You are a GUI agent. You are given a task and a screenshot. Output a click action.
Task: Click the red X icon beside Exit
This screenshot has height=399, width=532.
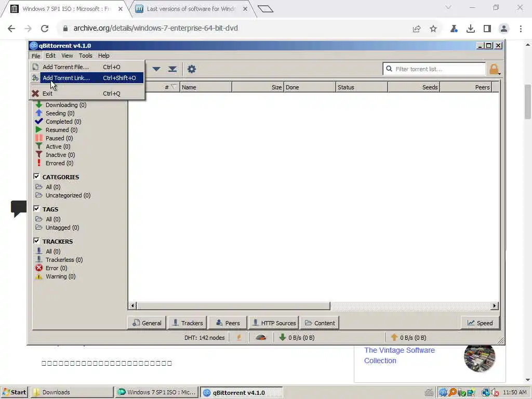pyautogui.click(x=35, y=94)
